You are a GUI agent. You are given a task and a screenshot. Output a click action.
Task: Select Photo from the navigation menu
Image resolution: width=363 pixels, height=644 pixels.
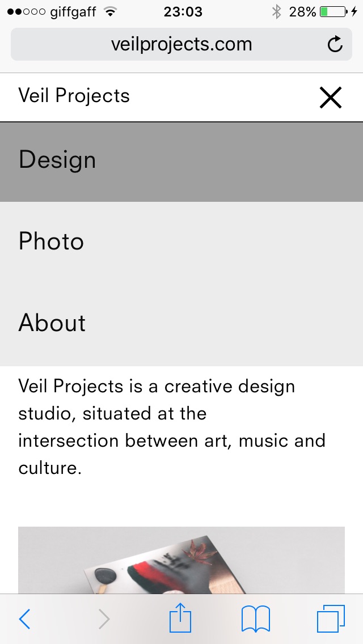52,241
